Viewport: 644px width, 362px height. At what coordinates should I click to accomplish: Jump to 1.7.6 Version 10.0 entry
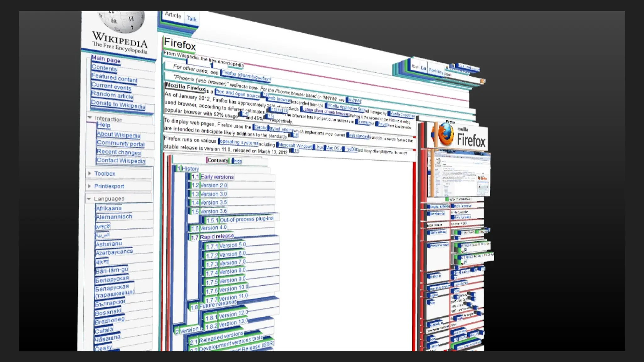(x=227, y=290)
